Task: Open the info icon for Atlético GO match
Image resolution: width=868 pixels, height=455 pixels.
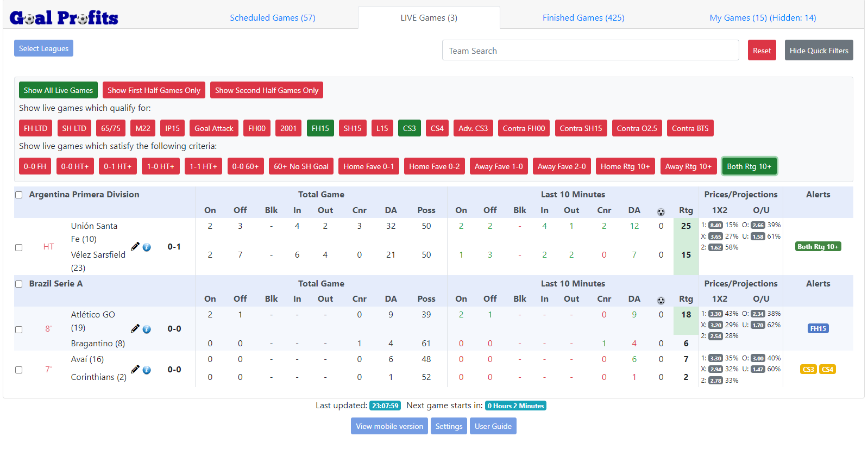Action: pyautogui.click(x=147, y=329)
